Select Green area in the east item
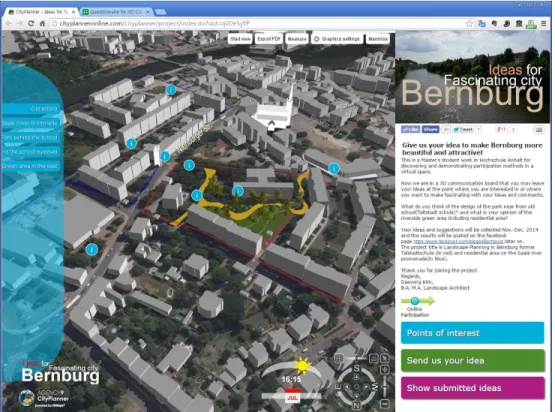 pyautogui.click(x=32, y=166)
